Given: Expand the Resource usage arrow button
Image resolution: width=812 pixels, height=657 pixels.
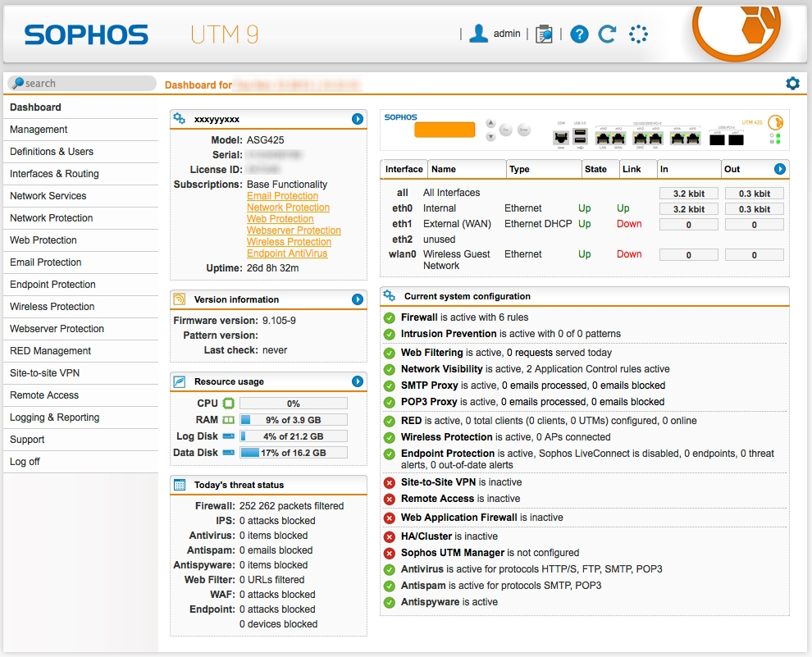Looking at the screenshot, I should (x=358, y=381).
